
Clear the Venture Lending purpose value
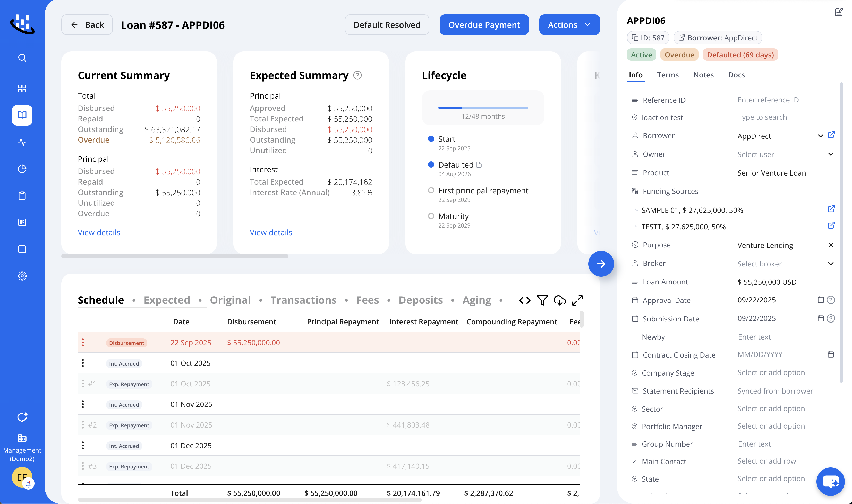(x=831, y=245)
